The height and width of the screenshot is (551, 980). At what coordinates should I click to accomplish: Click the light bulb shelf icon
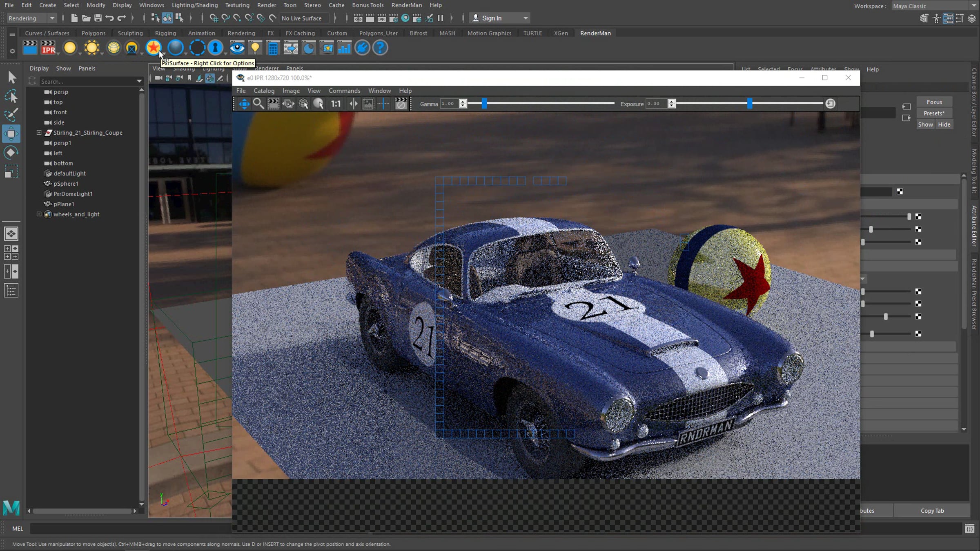tap(255, 48)
